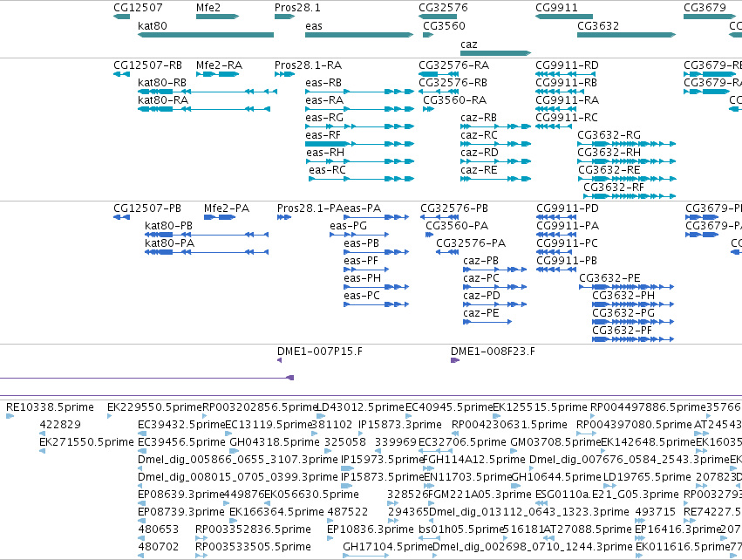
Task: Click the LD43012.5prime EST label
Action: pyautogui.click(x=361, y=407)
